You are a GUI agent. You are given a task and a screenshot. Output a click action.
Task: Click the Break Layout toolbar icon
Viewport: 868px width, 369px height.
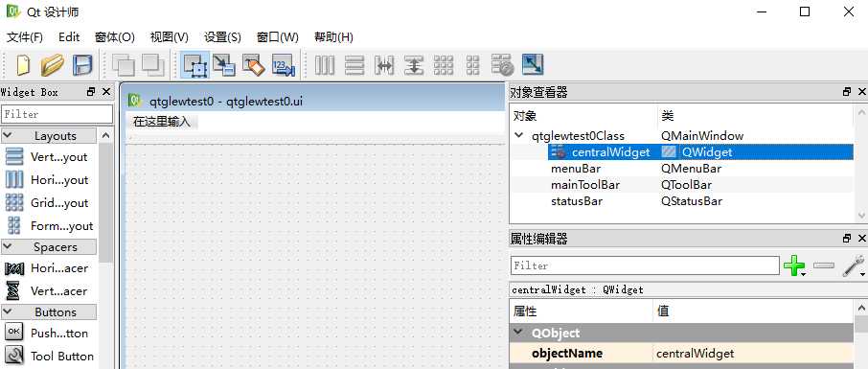click(x=503, y=65)
